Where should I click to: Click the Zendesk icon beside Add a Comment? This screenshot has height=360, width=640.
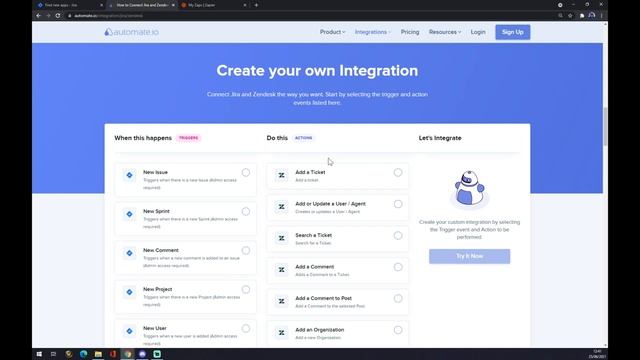282,270
